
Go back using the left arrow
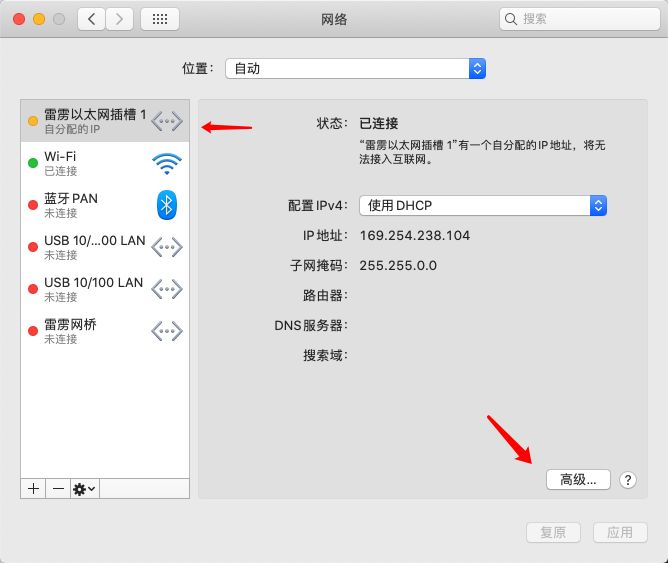point(92,19)
